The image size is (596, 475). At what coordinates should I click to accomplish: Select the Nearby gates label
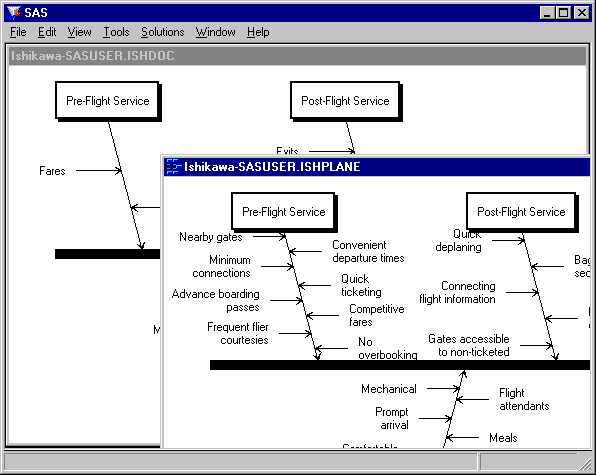pyautogui.click(x=211, y=237)
